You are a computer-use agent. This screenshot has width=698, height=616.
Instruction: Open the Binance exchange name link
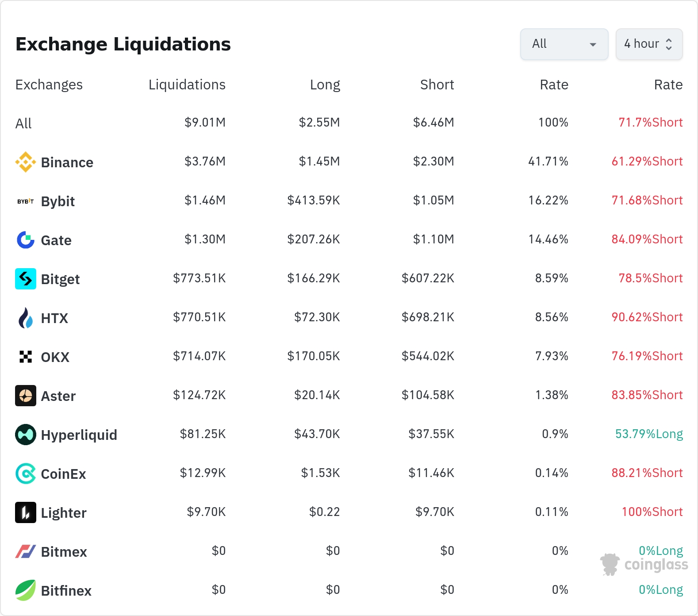[x=67, y=162]
